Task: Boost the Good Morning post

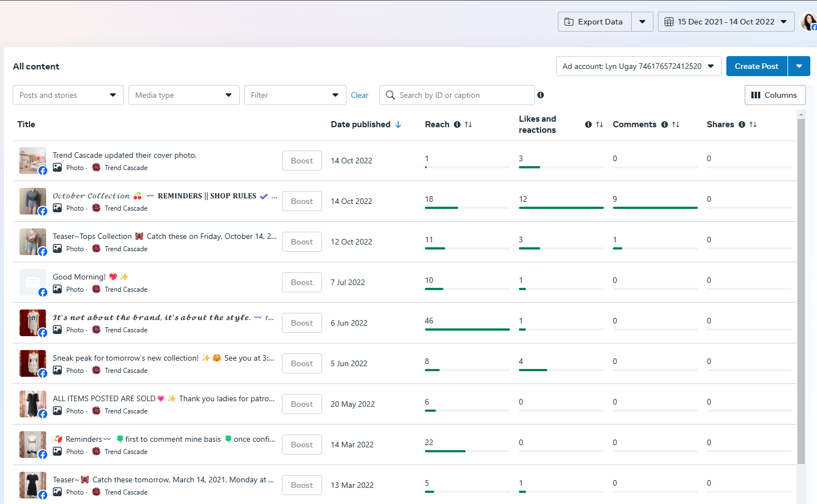Action: 301,282
